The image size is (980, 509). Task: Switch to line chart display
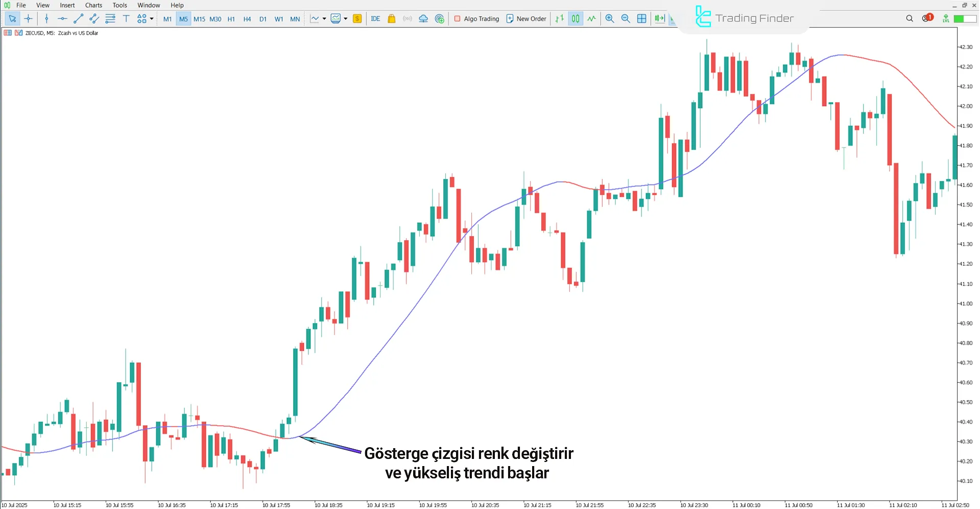(591, 19)
